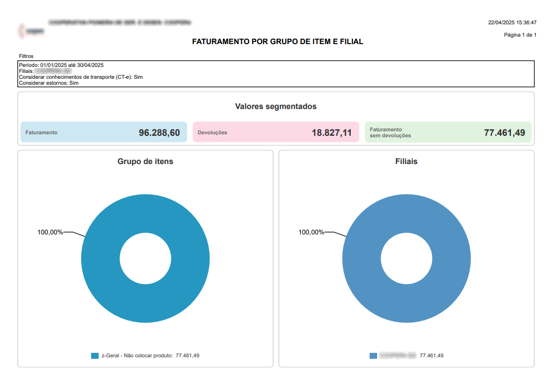Click the Considerar conhecimentos de transporte line
554x392 pixels.
[x=81, y=77]
